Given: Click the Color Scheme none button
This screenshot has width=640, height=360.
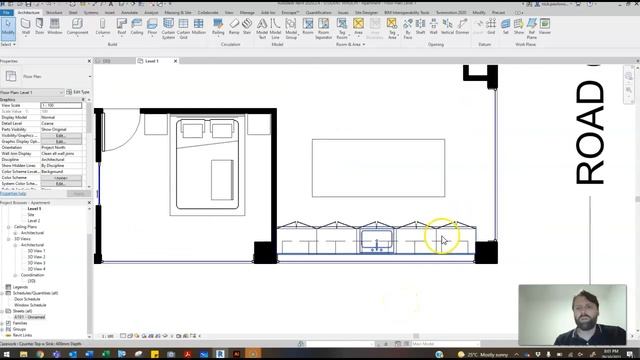Looking at the screenshot, I should 61,178.
